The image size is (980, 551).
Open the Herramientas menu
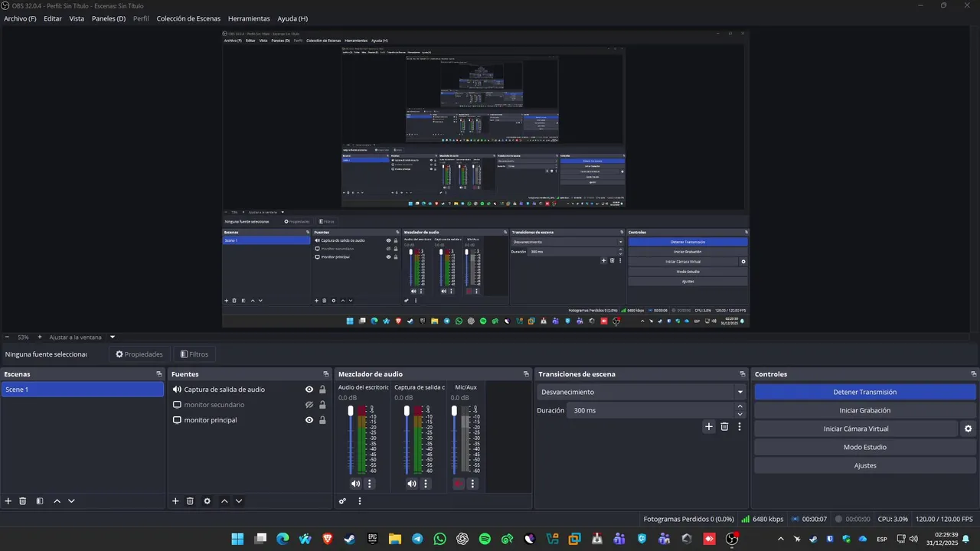(249, 18)
